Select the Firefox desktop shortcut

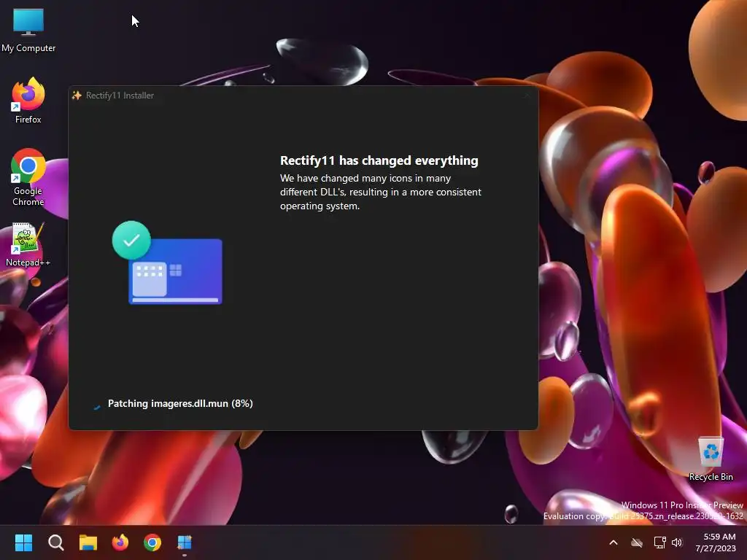[28, 101]
